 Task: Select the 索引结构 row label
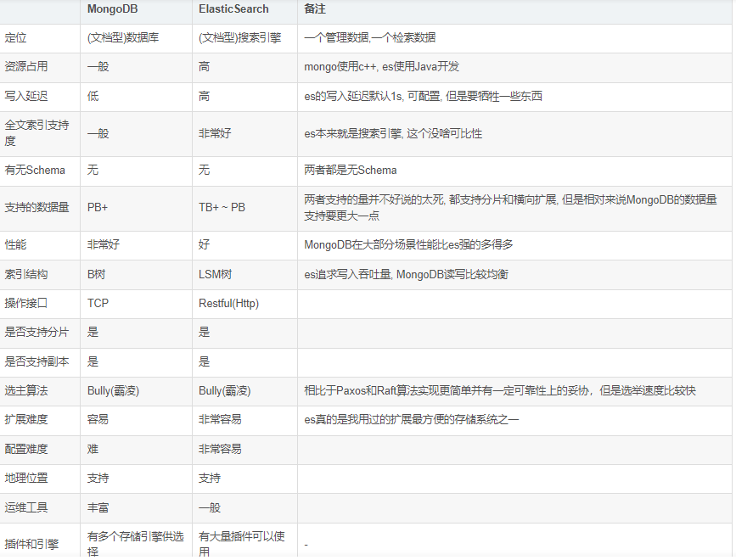[x=26, y=274]
